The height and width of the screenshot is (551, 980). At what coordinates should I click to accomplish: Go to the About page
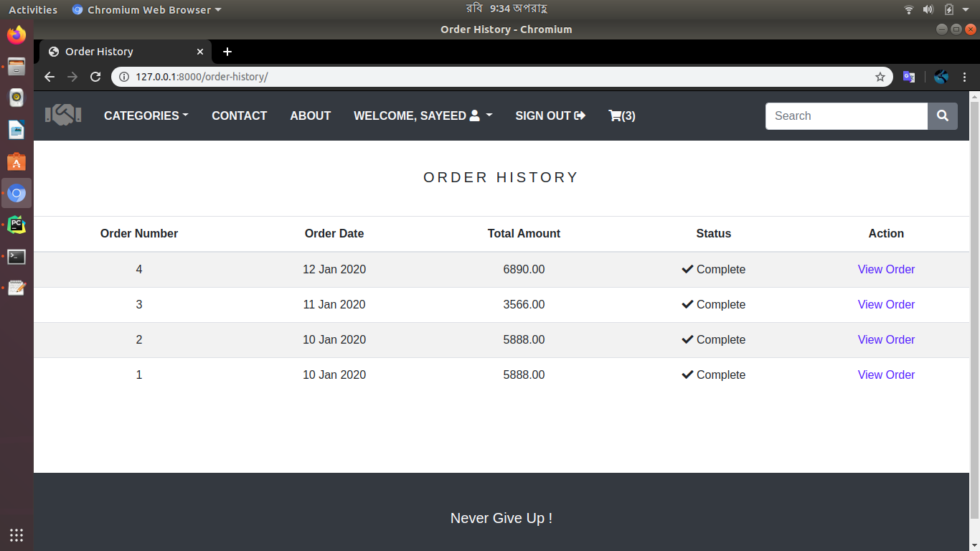tap(310, 116)
